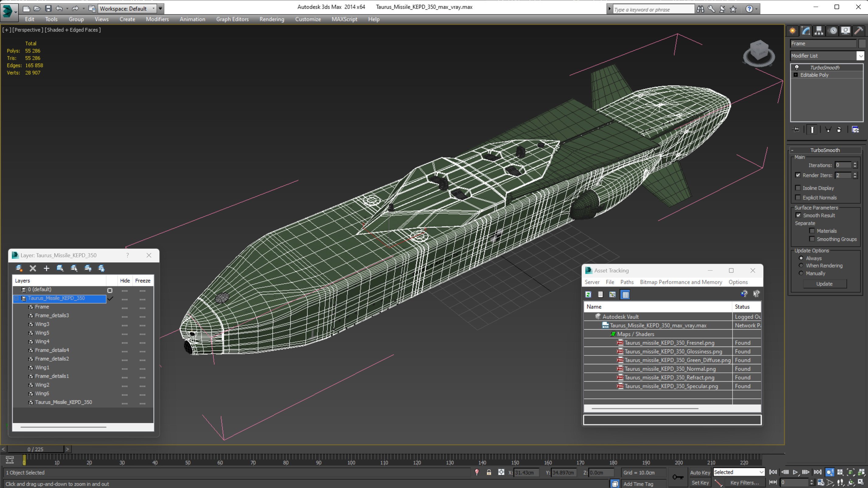Click Make Unique modifier icon

[x=828, y=130]
